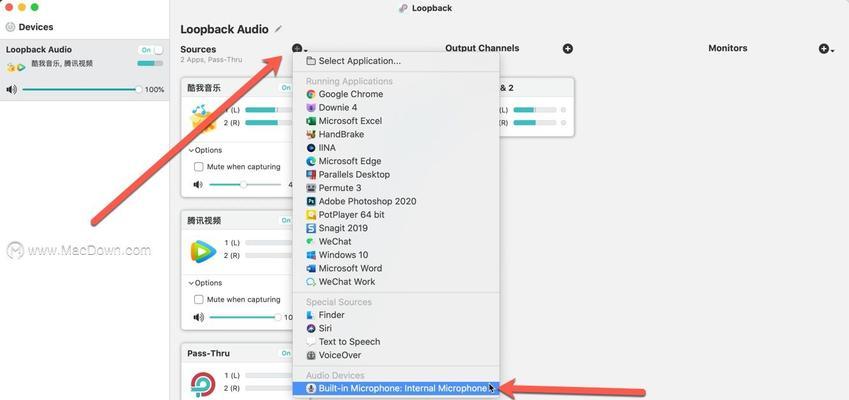This screenshot has width=849, height=400.
Task: Click the Parallels Desktop icon
Action: point(311,174)
